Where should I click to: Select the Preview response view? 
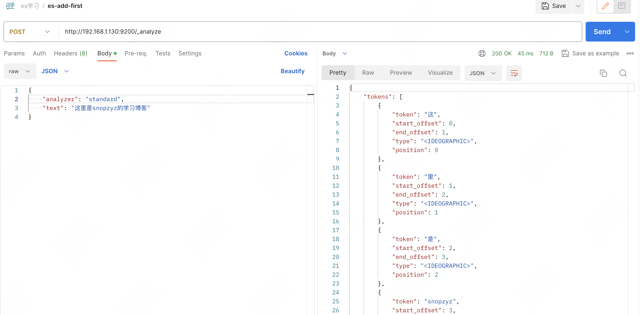tap(401, 73)
